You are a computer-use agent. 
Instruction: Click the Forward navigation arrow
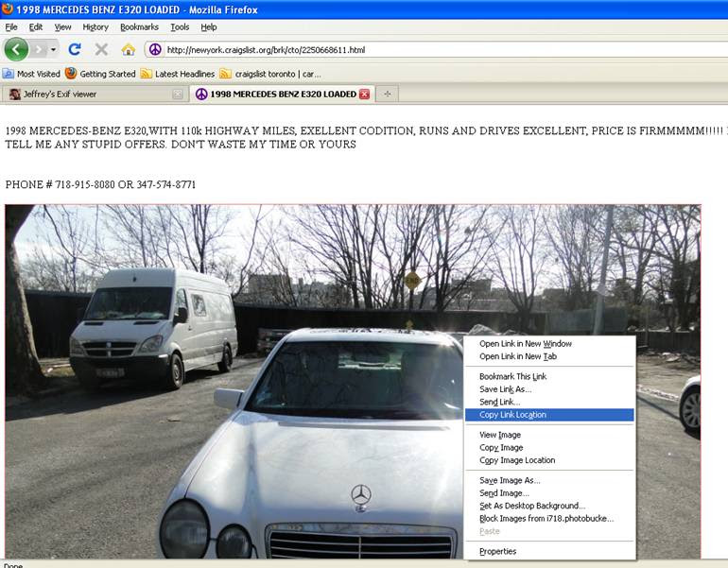click(x=40, y=49)
